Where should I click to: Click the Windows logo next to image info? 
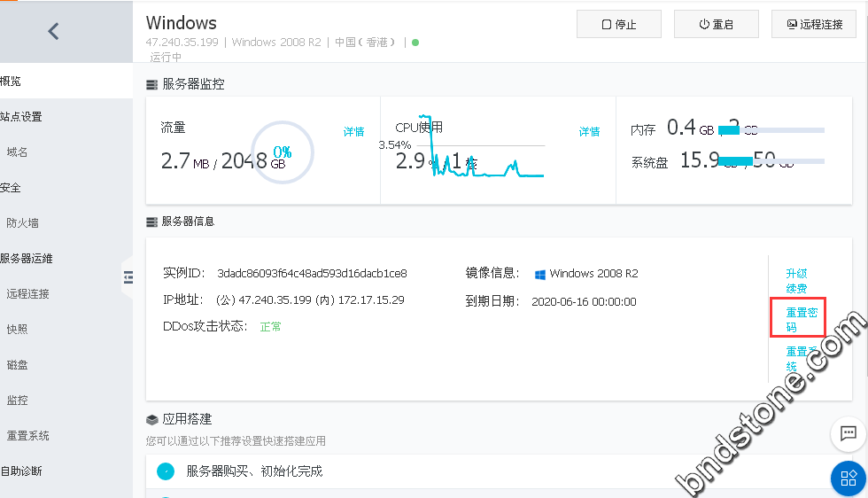(x=539, y=274)
